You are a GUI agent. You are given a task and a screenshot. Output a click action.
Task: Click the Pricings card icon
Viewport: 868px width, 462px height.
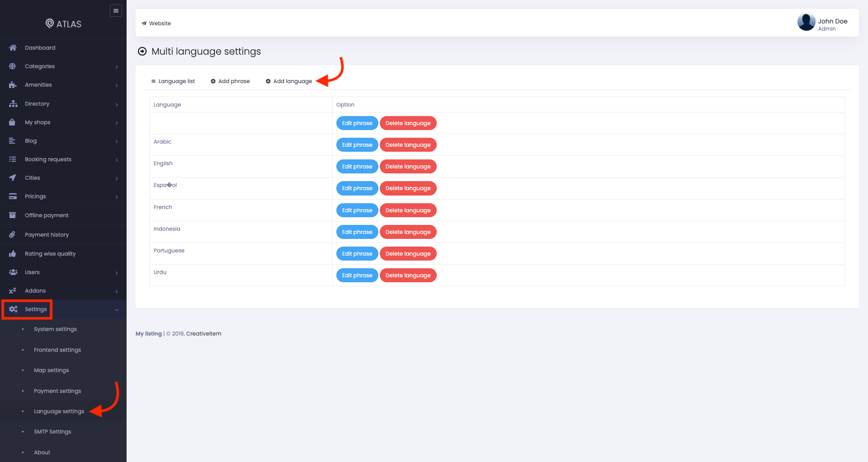click(x=13, y=196)
